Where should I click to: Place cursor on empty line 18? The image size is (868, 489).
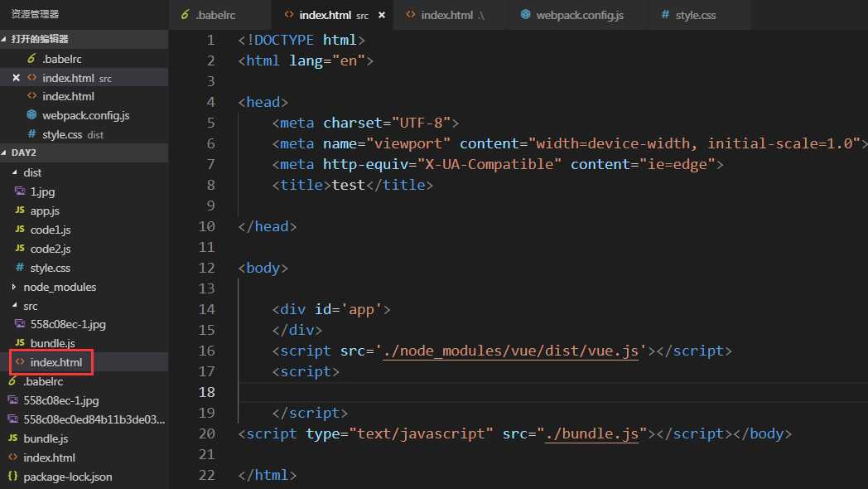click(497, 392)
